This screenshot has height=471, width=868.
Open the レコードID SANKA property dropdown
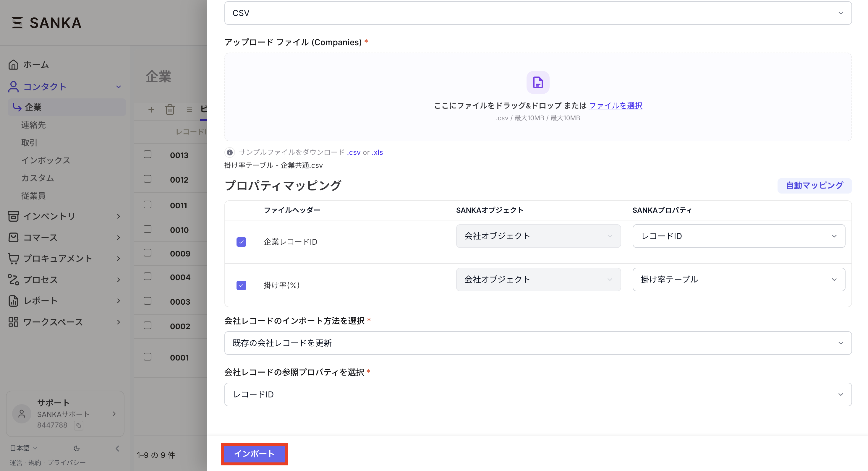pos(738,236)
